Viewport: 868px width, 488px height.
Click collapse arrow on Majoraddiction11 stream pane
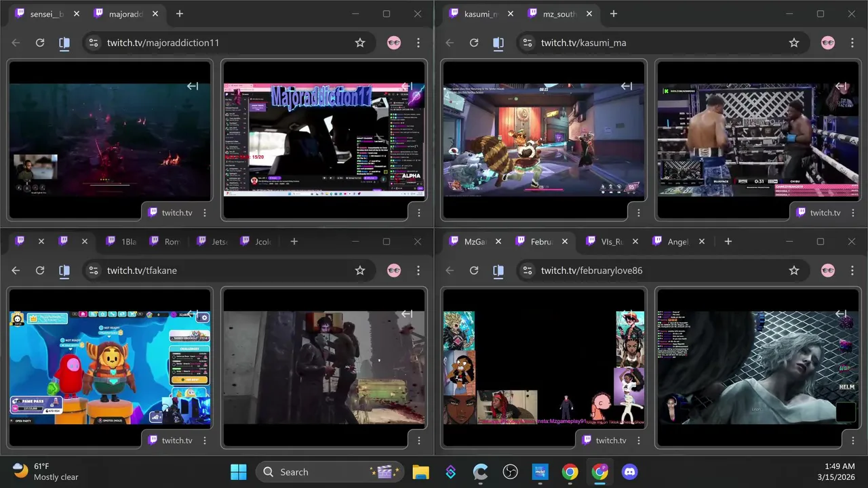pyautogui.click(x=407, y=86)
